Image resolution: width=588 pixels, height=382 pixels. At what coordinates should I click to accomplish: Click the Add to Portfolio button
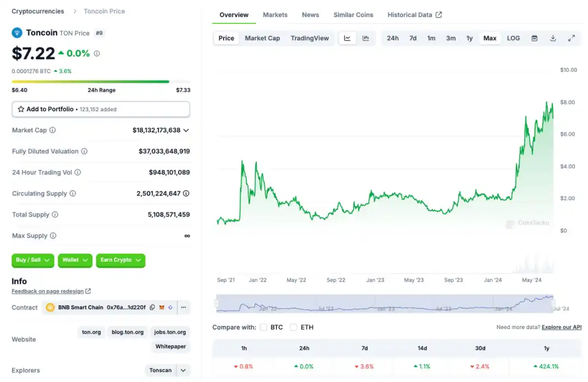tap(101, 109)
